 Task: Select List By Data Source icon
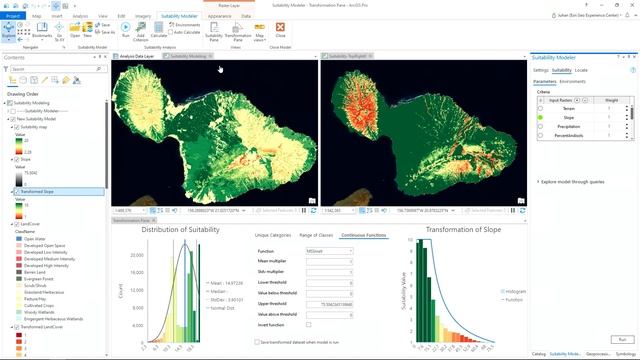(23, 80)
